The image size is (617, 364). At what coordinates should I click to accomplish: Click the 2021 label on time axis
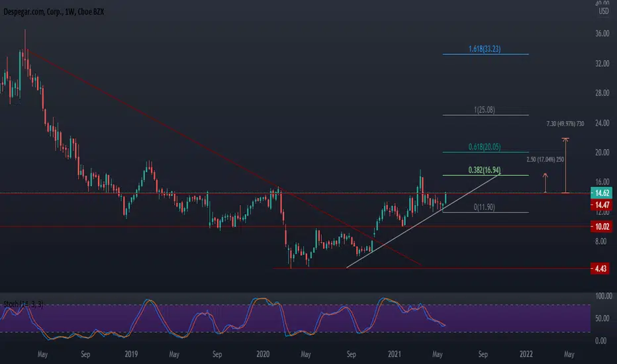[395, 354]
